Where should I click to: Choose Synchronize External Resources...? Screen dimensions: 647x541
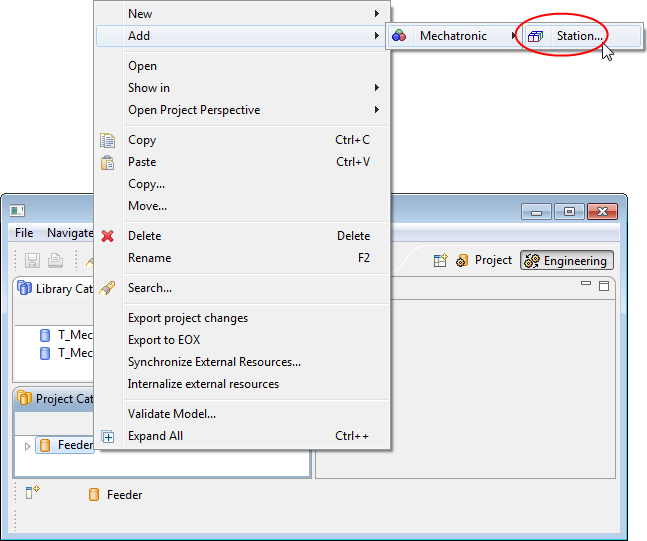pyautogui.click(x=243, y=362)
